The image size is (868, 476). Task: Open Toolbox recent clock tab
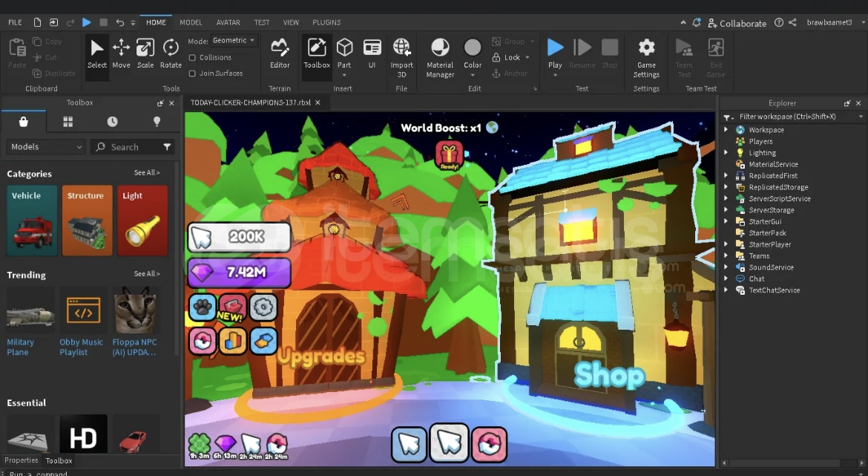click(x=112, y=122)
